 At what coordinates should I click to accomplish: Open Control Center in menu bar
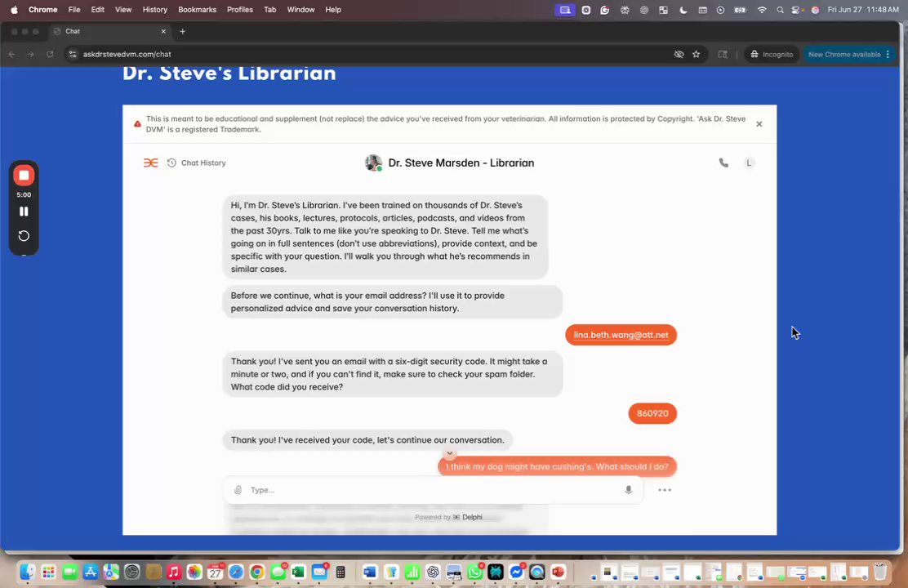tap(797, 10)
